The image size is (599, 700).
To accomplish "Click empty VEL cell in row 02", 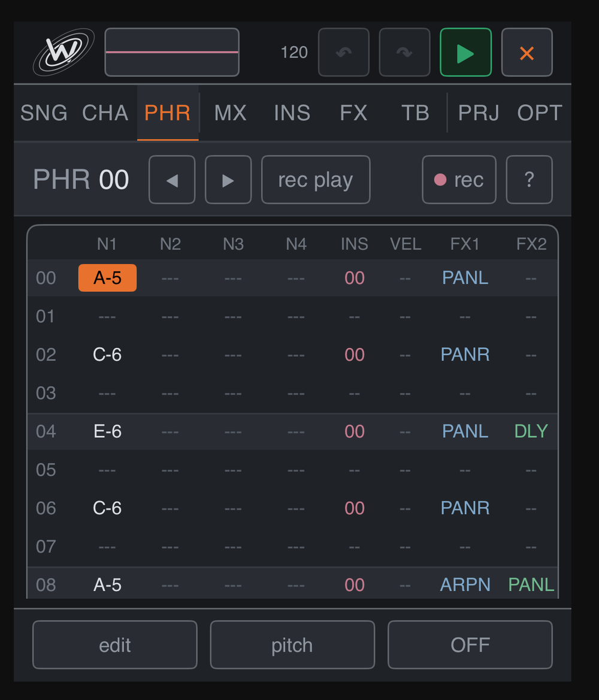I will [x=405, y=355].
